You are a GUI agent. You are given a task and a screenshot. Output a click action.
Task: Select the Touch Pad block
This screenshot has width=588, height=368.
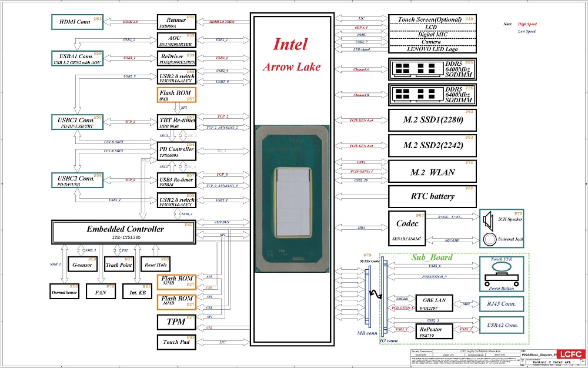pyautogui.click(x=176, y=342)
